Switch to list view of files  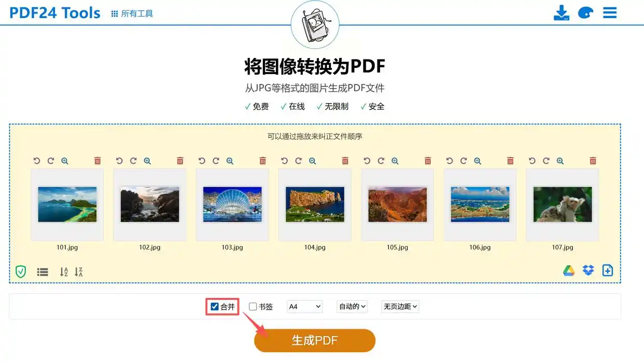pyautogui.click(x=43, y=271)
